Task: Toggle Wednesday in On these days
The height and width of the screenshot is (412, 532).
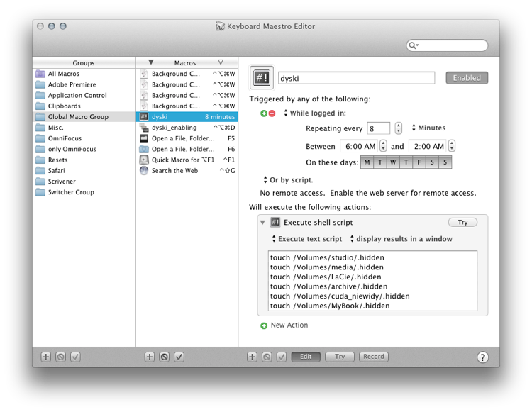Action: (393, 162)
